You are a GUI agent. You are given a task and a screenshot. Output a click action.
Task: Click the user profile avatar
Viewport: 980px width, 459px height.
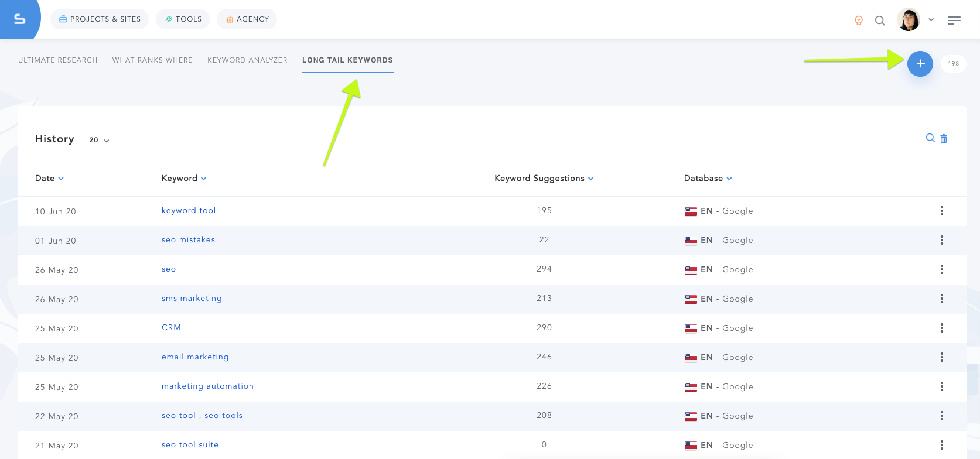tap(909, 20)
